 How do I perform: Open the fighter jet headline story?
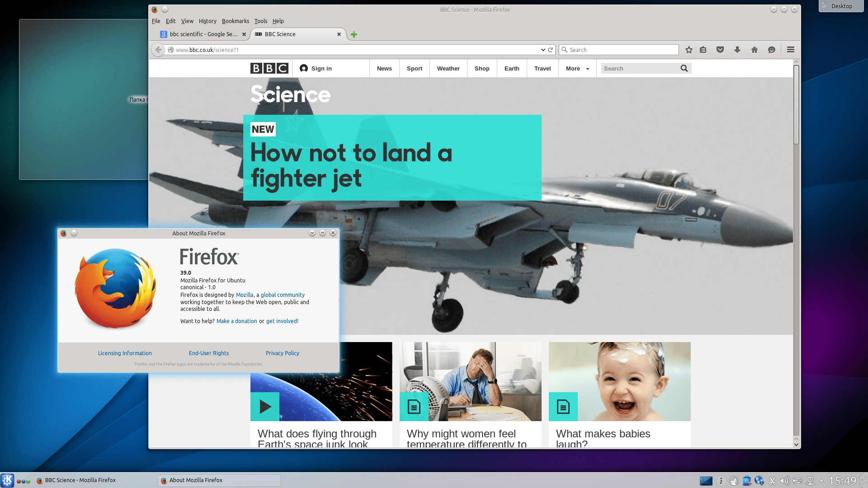351,165
